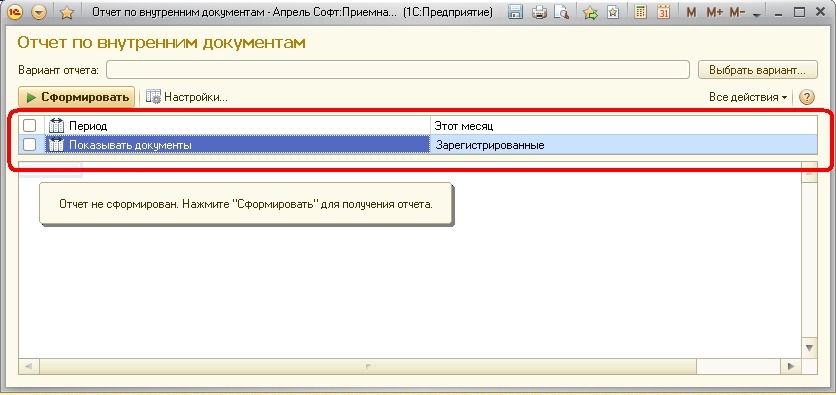
Task: Click the Зарегистрированные value cell
Action: [624, 144]
